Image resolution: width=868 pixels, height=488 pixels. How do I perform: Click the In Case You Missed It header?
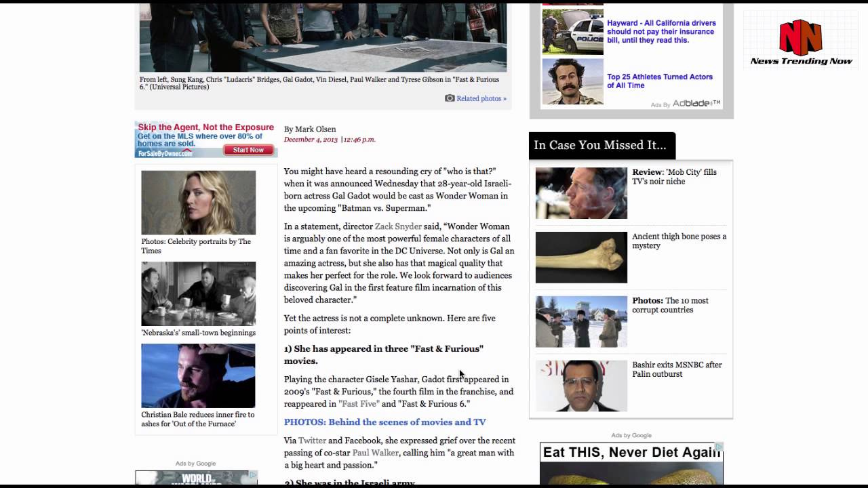(x=601, y=145)
